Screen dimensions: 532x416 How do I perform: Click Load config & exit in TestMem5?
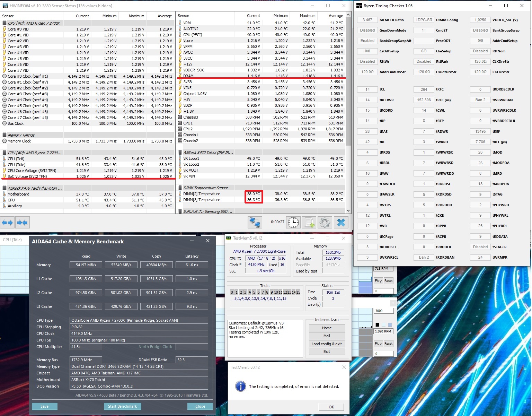coord(327,344)
